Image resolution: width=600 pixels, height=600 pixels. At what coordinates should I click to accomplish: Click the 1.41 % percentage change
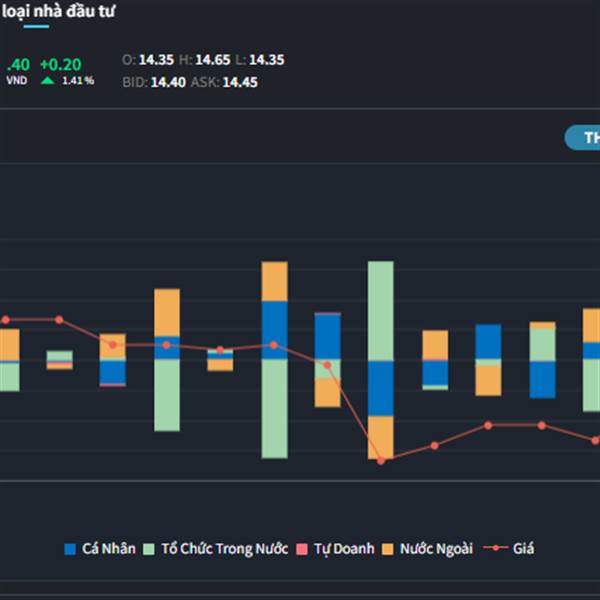[76, 81]
